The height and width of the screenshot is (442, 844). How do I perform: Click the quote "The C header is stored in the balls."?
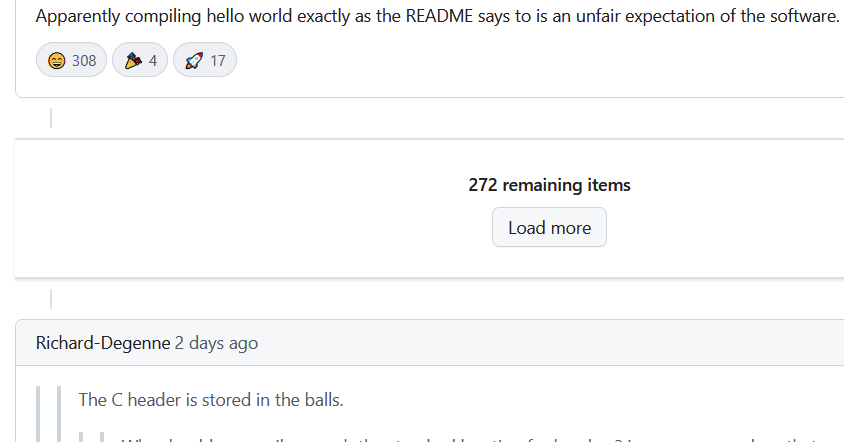click(211, 400)
